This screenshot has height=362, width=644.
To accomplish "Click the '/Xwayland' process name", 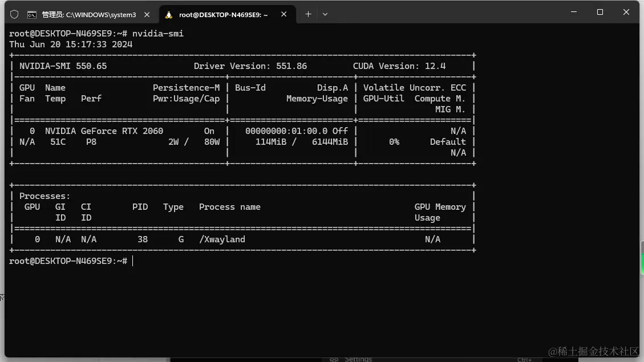I will (222, 239).
